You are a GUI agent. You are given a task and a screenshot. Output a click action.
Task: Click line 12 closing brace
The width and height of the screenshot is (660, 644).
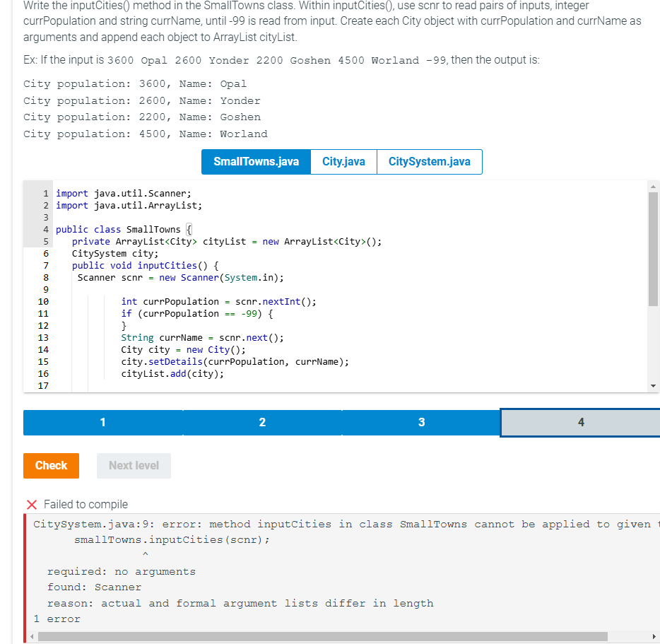click(124, 326)
